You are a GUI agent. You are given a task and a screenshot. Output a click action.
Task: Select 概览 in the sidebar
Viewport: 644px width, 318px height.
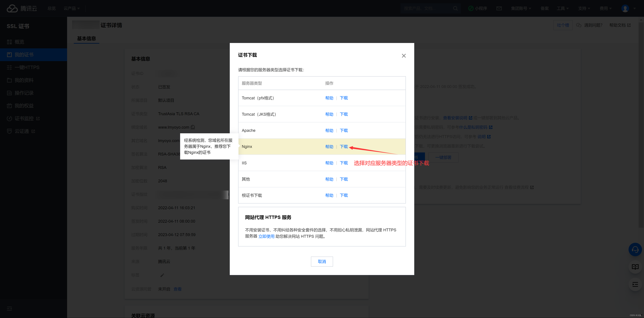34,42
